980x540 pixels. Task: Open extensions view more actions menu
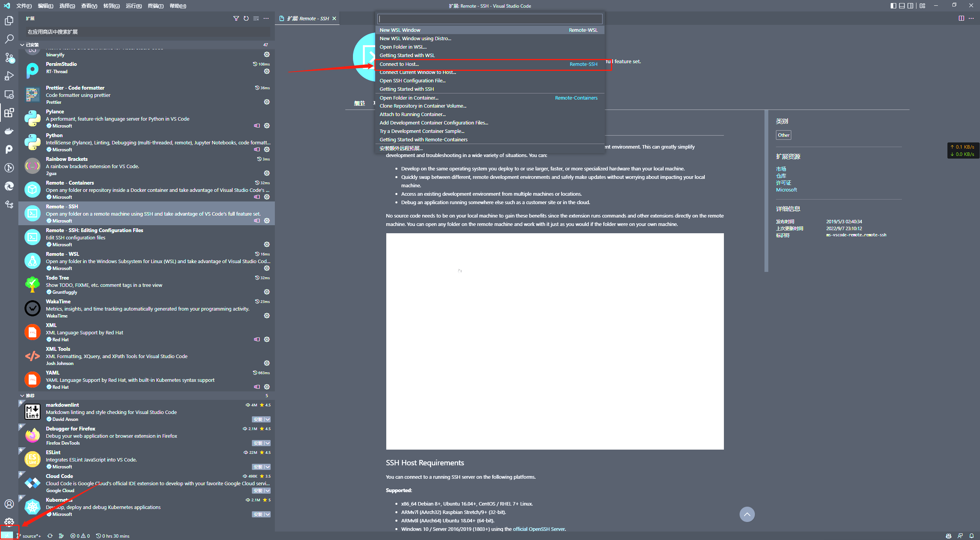[266, 18]
